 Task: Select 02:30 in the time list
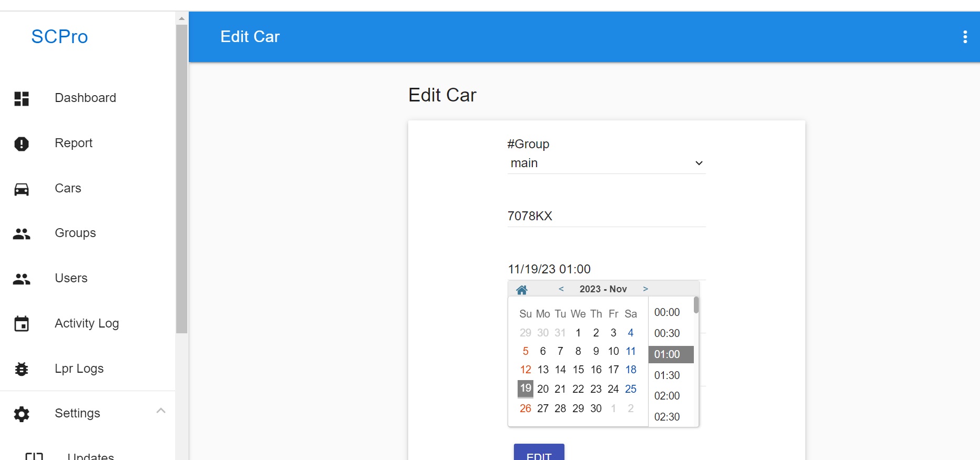tap(667, 417)
